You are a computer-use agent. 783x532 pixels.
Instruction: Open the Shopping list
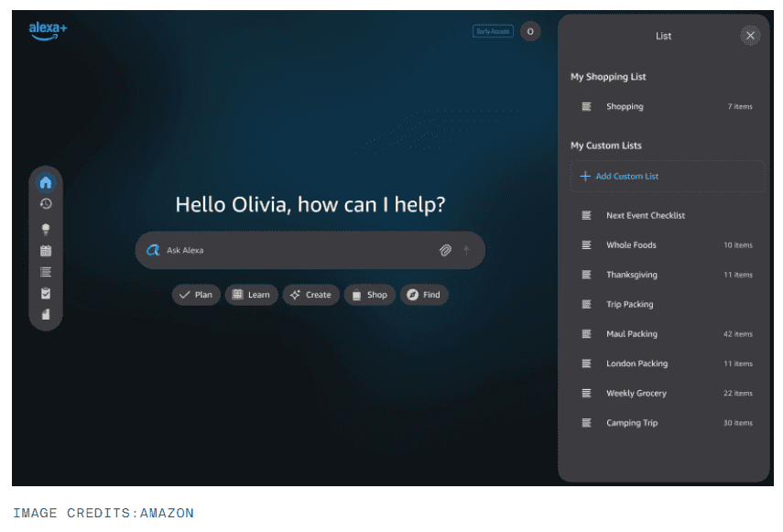(667, 106)
